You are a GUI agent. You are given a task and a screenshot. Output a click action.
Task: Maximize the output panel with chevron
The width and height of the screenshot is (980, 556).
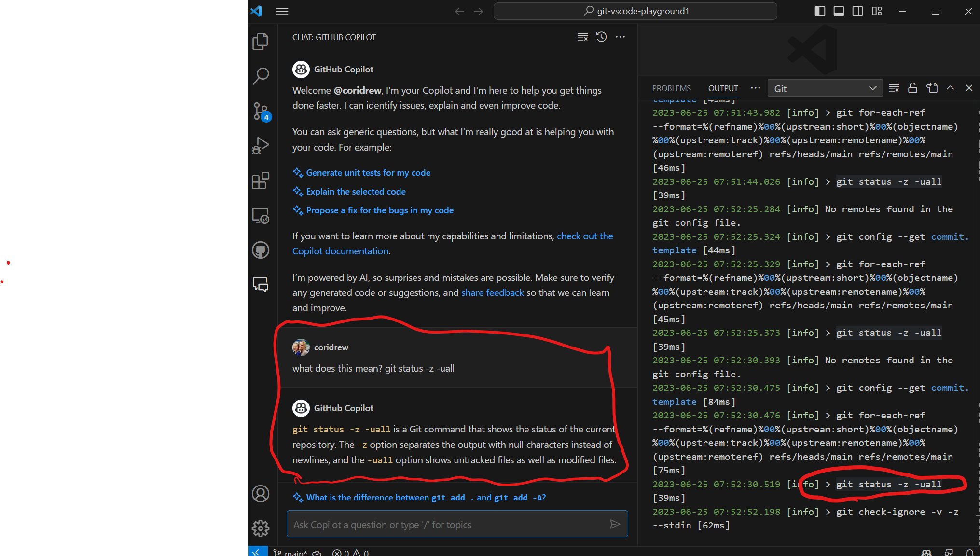(950, 88)
